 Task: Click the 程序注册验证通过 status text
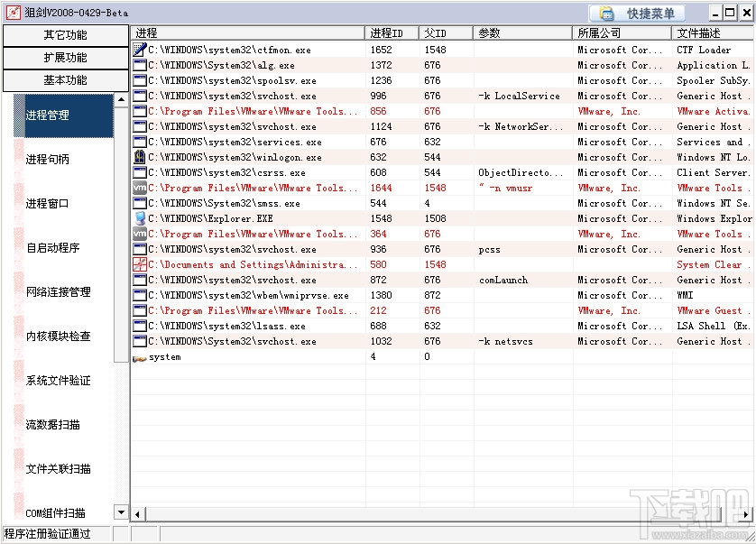47,534
